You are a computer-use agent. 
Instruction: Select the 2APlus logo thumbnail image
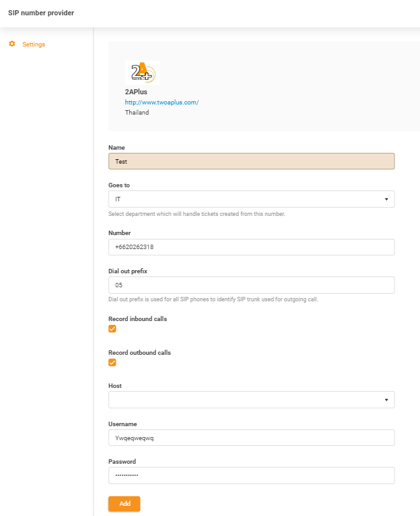click(x=143, y=71)
